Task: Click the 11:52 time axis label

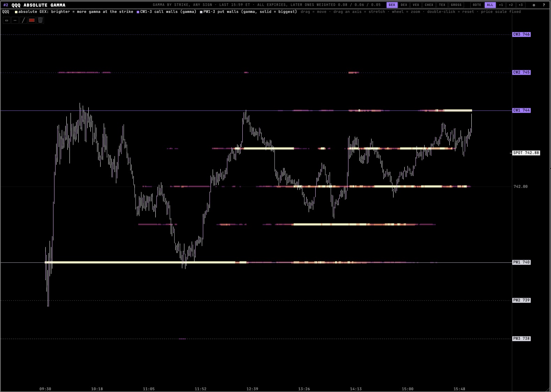Action: [x=200, y=389]
